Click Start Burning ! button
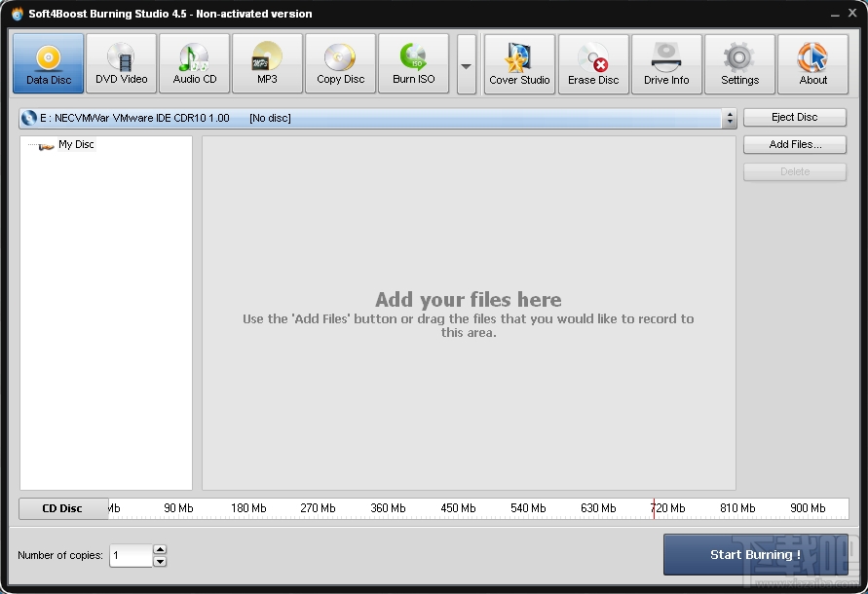This screenshot has width=868, height=594. (x=755, y=555)
